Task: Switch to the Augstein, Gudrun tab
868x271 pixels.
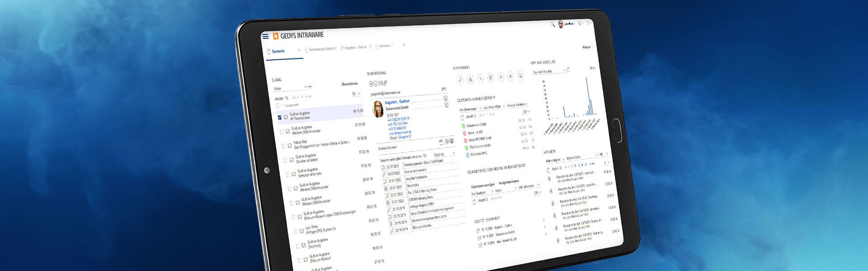Action: (x=356, y=47)
